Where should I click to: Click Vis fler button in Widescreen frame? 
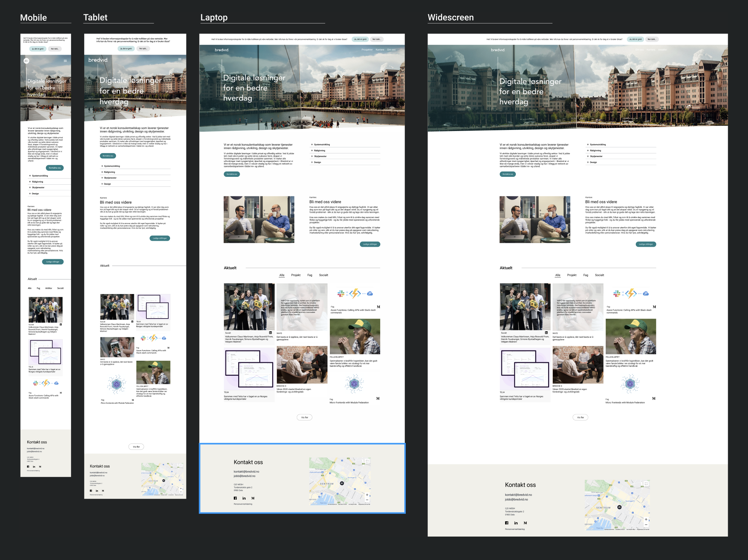(x=580, y=418)
